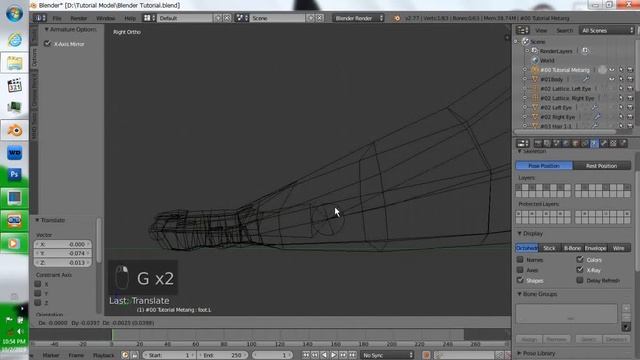
Task: Open the Scene properties tab icon
Action: (556, 143)
